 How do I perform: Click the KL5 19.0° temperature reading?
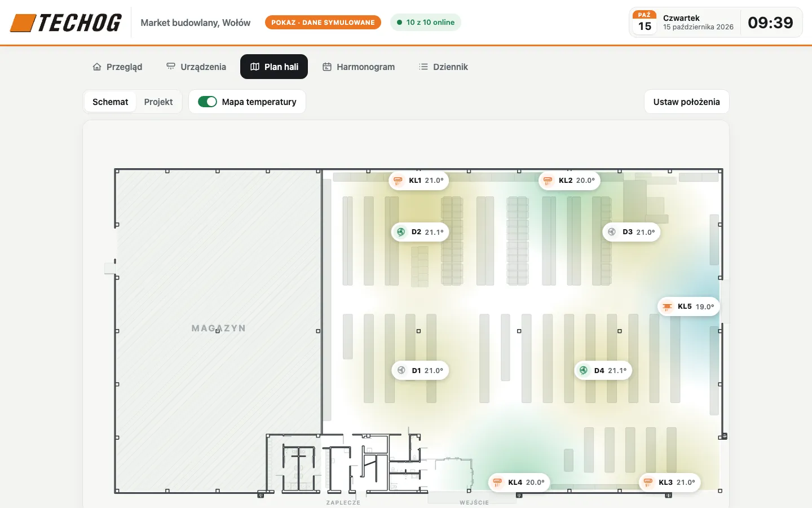pyautogui.click(x=705, y=306)
